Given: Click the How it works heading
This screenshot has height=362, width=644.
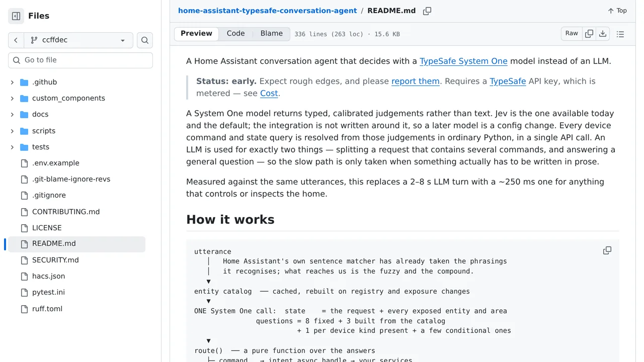Looking at the screenshot, I should (230, 220).
